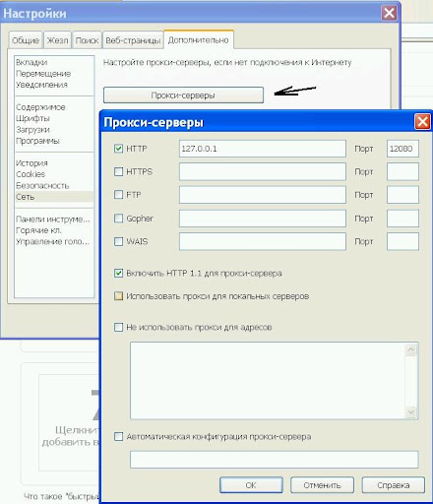Click the 'Прокси-серверы' button
Viewport: 433px width, 504px height.
pos(183,95)
